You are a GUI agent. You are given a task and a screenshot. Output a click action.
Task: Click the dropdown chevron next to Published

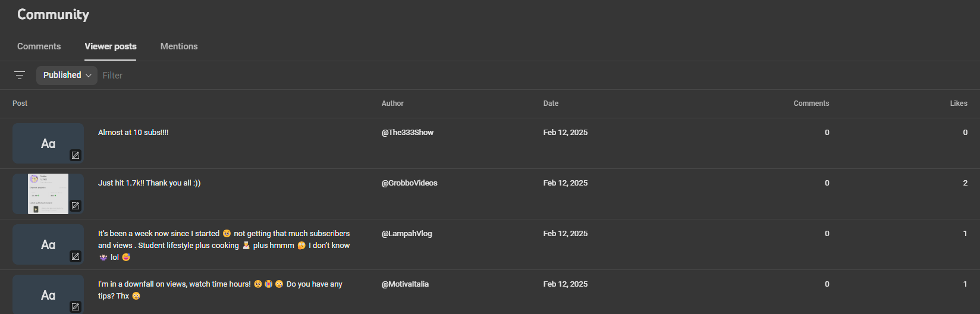click(89, 76)
